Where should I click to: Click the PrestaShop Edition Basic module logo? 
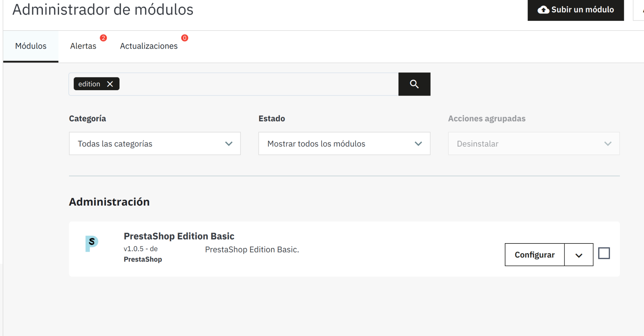click(x=92, y=243)
